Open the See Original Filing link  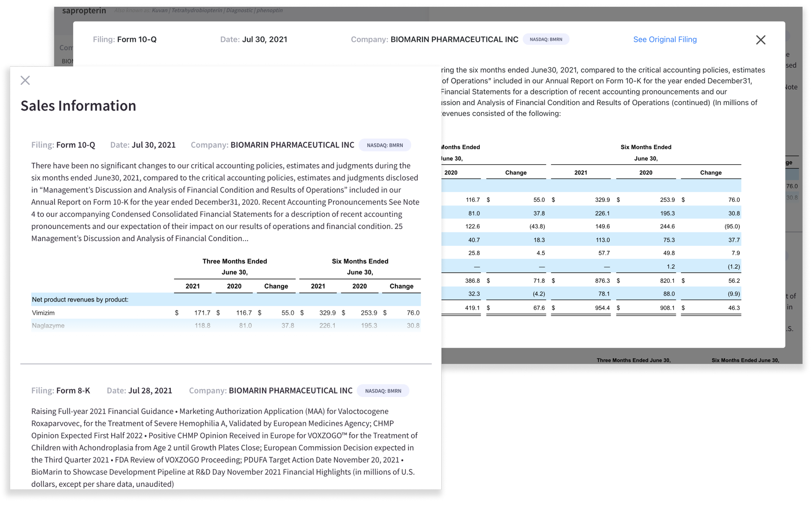click(x=664, y=40)
